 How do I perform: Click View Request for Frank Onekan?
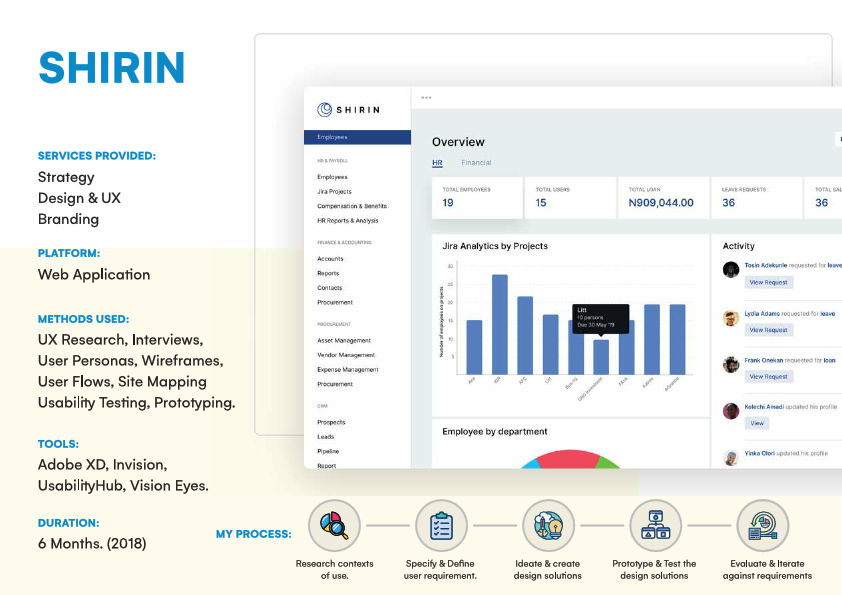(x=768, y=377)
